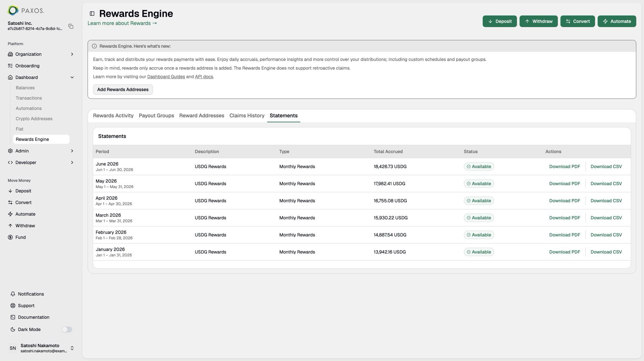Click the May 2026 Available status badge
The height and width of the screenshot is (361, 644).
[479, 184]
